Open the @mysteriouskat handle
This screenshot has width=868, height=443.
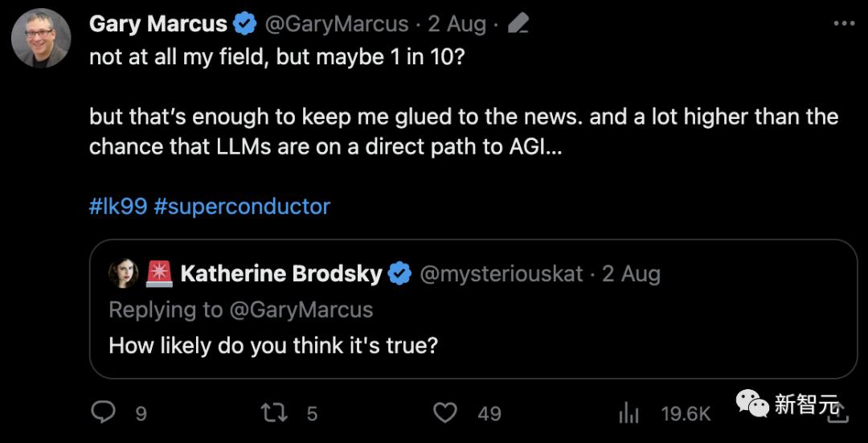tap(502, 274)
